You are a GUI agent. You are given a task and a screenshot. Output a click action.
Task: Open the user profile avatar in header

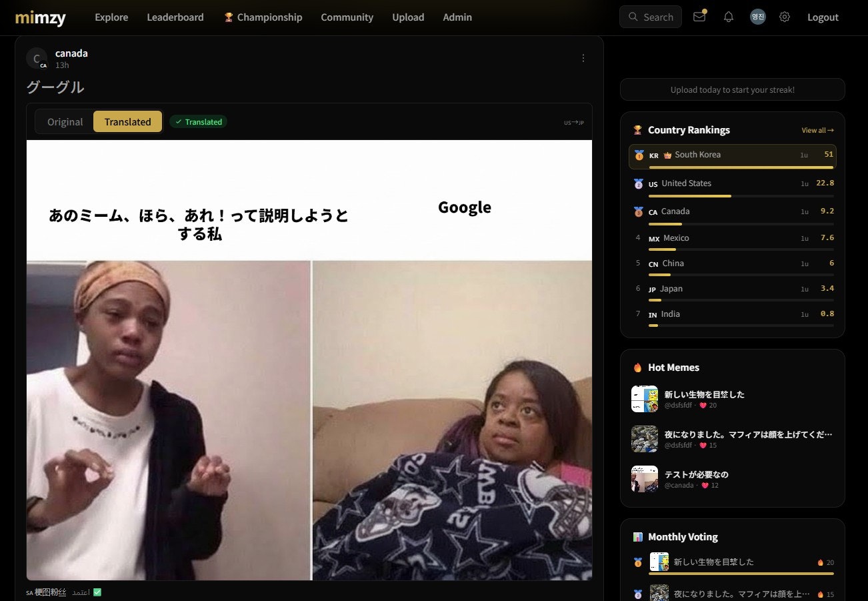click(x=757, y=17)
